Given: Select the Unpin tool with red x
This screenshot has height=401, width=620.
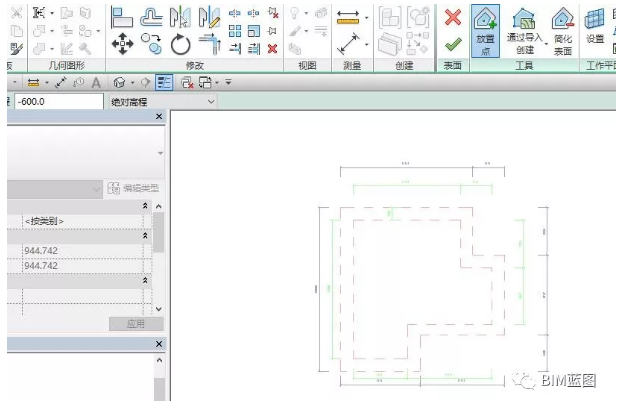Looking at the screenshot, I should tap(272, 13).
